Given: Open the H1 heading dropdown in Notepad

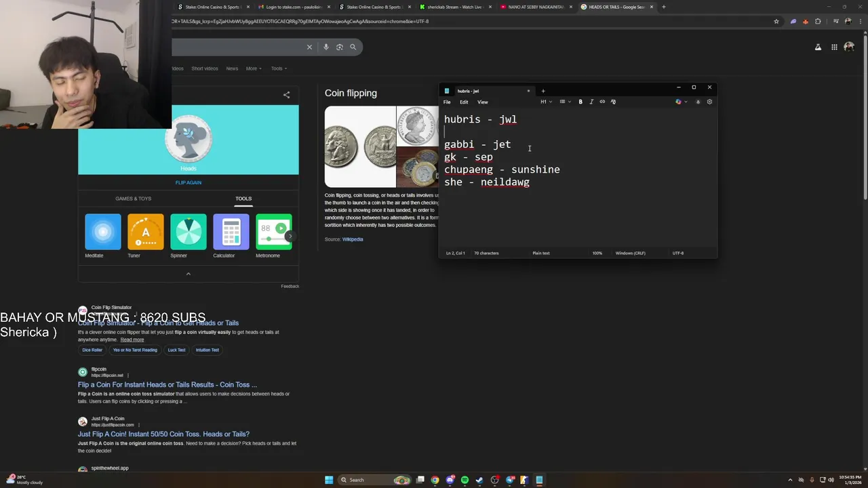Looking at the screenshot, I should (546, 102).
